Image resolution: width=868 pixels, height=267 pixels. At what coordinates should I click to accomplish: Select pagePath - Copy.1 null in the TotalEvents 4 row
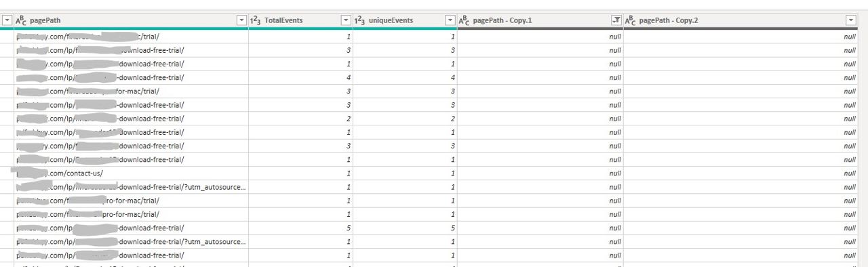click(540, 77)
